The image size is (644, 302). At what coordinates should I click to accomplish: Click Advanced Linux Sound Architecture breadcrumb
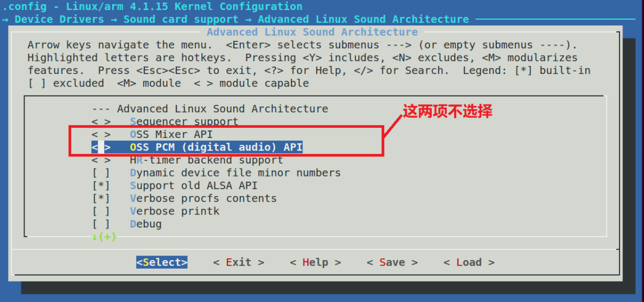coord(364,19)
